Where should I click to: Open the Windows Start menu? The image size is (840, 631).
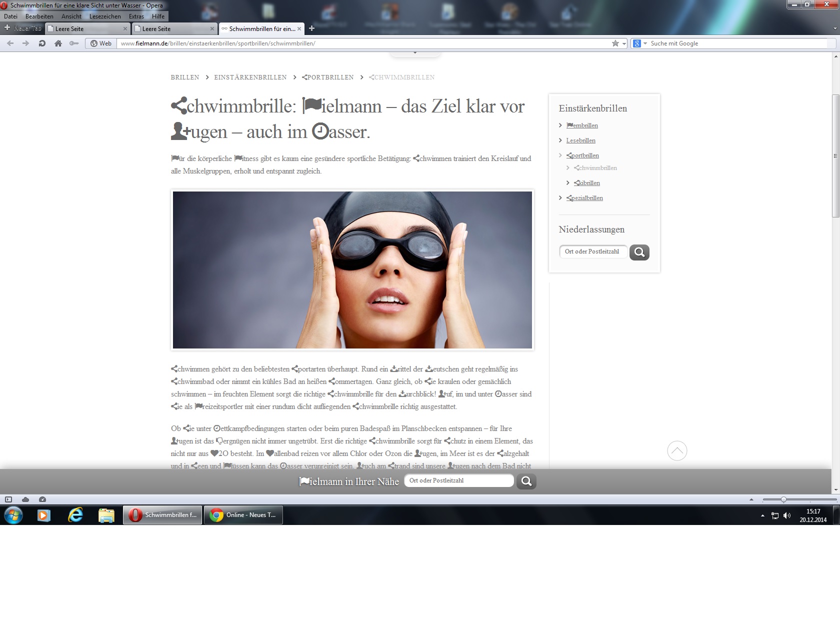tap(13, 515)
